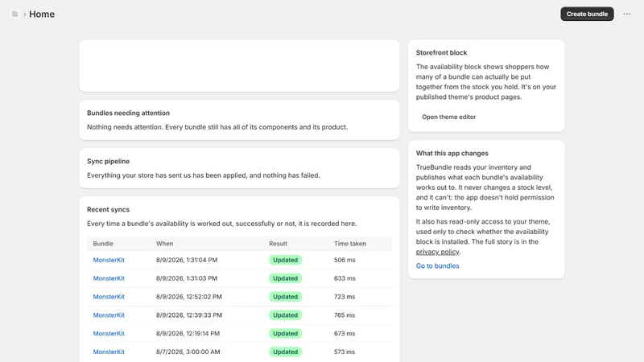
Task: Click the 573 ms time taken value
Action: pyautogui.click(x=345, y=352)
